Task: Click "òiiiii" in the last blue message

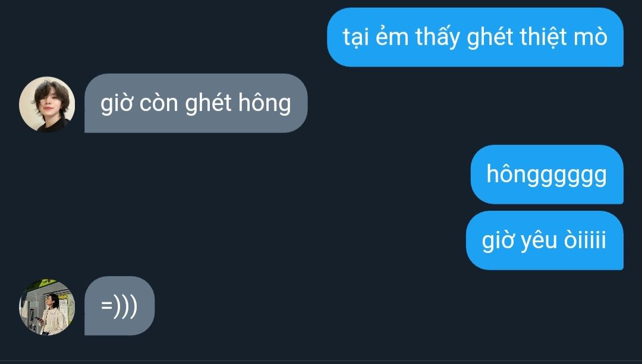Action: click(585, 240)
